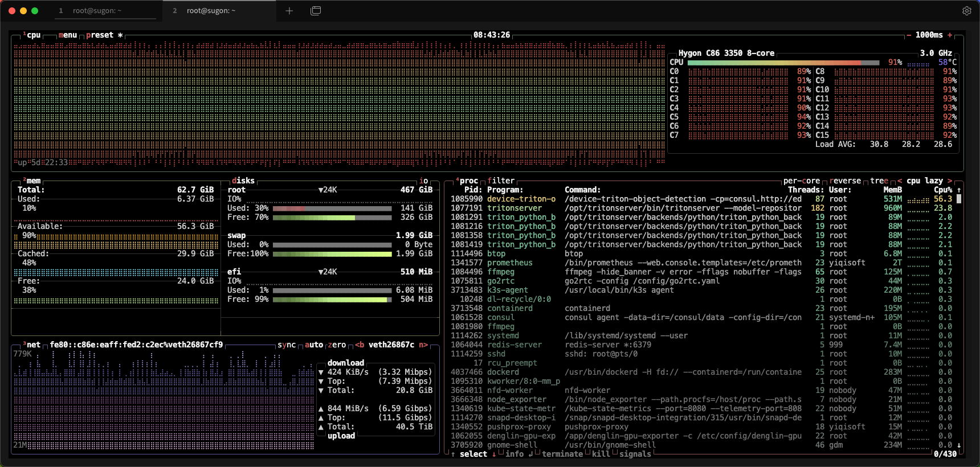The height and width of the screenshot is (467, 980).
Task: Decrease update interval with minus sign
Action: (x=909, y=35)
